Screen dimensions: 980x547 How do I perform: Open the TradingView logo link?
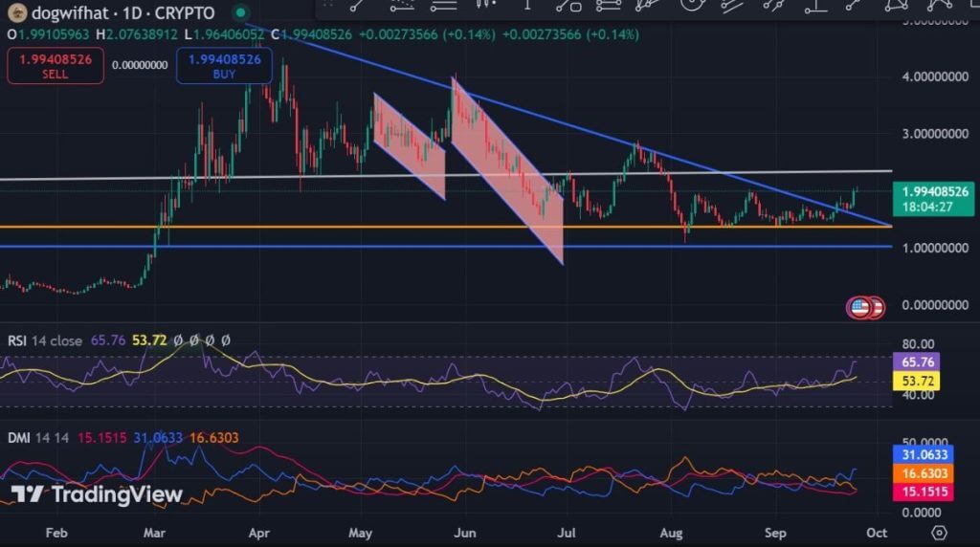point(97,494)
